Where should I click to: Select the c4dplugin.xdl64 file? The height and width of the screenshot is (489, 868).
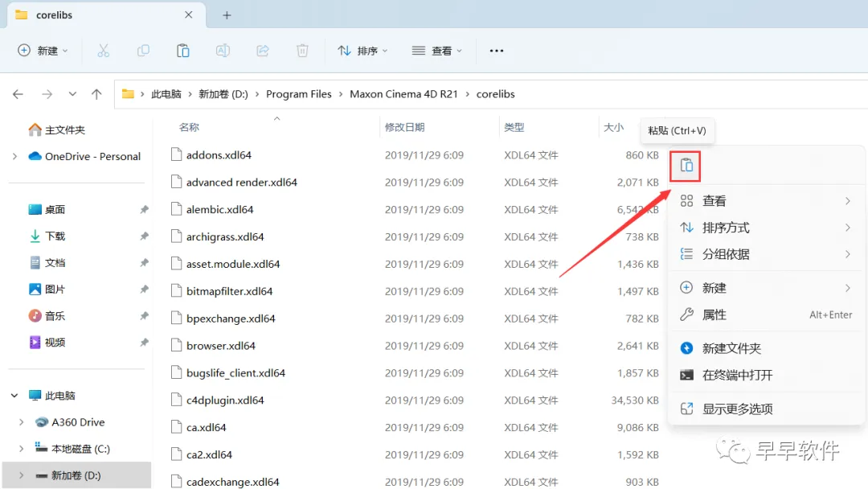pos(225,400)
